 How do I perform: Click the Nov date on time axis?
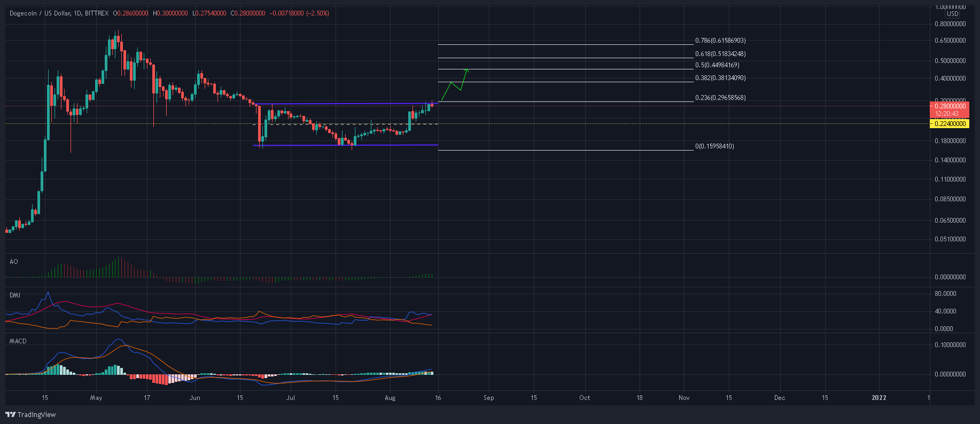(x=684, y=398)
